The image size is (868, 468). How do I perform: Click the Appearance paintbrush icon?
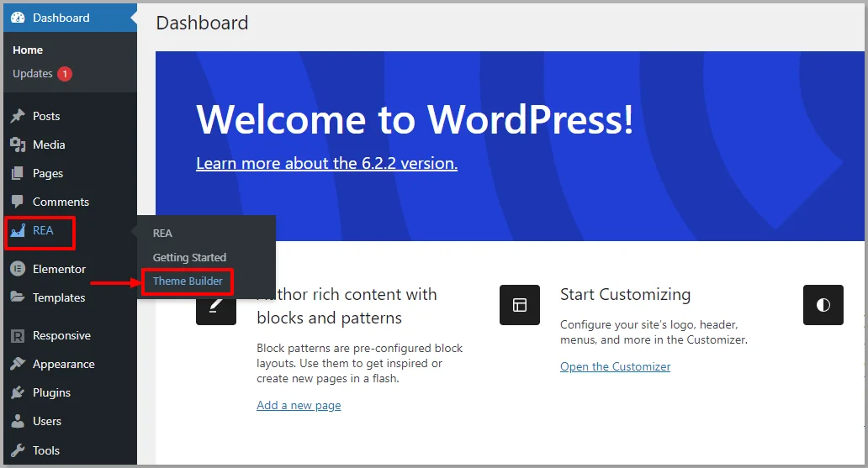(18, 364)
